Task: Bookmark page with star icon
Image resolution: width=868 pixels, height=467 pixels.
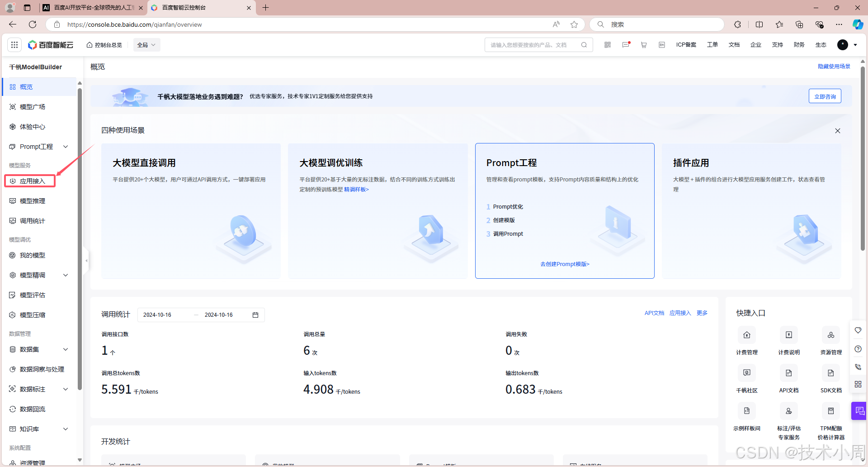Action: pos(574,24)
